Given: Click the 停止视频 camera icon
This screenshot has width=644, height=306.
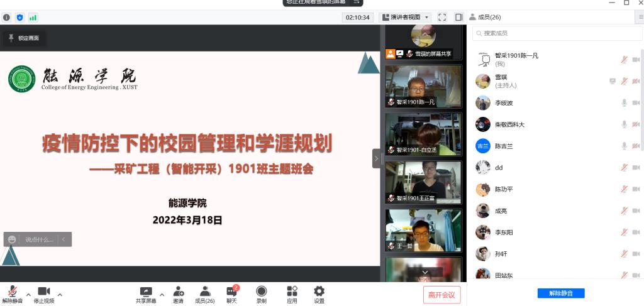Looking at the screenshot, I should 43,292.
